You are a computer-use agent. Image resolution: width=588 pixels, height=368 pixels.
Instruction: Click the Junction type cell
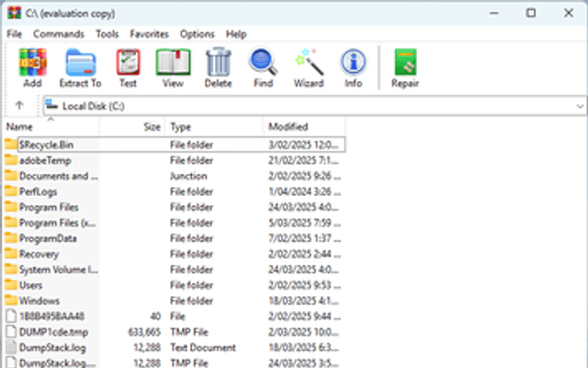pos(188,176)
